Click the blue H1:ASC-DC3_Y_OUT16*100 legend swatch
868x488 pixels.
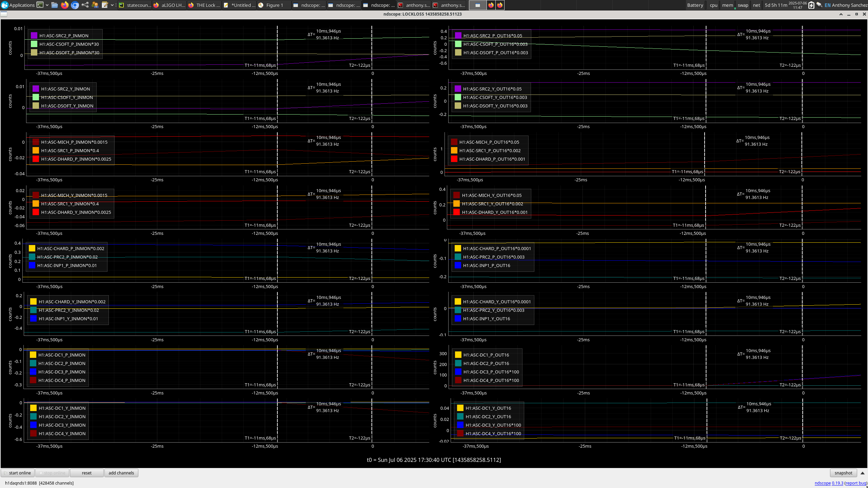pos(460,425)
